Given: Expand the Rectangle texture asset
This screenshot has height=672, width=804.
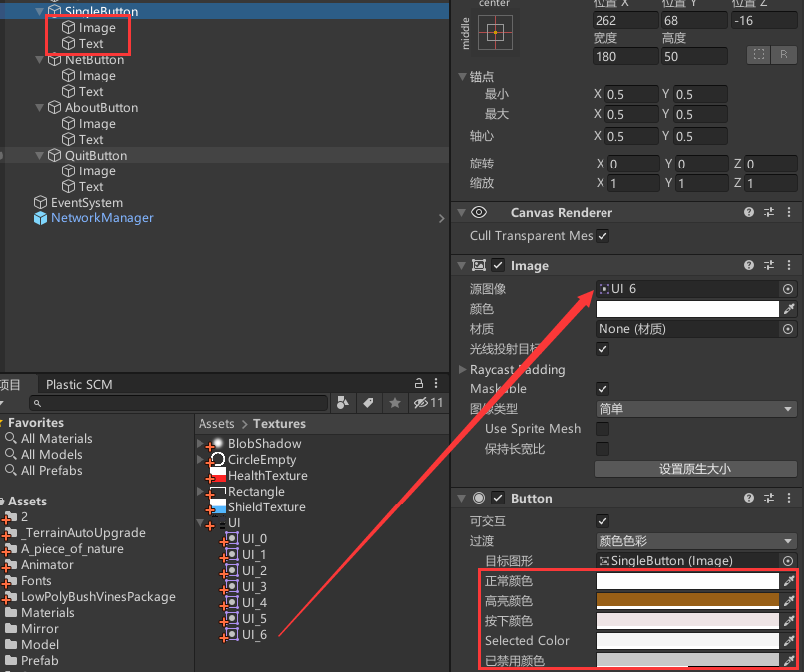Looking at the screenshot, I should point(200,492).
